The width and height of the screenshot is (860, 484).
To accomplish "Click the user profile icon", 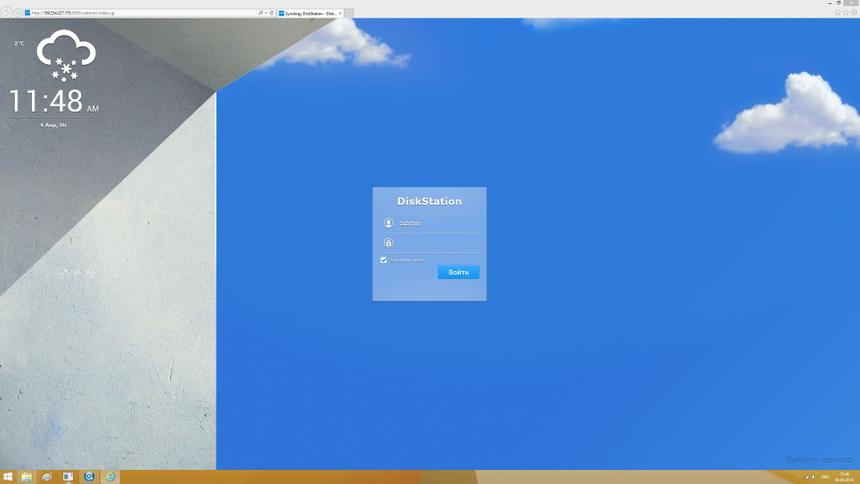I will tap(388, 223).
